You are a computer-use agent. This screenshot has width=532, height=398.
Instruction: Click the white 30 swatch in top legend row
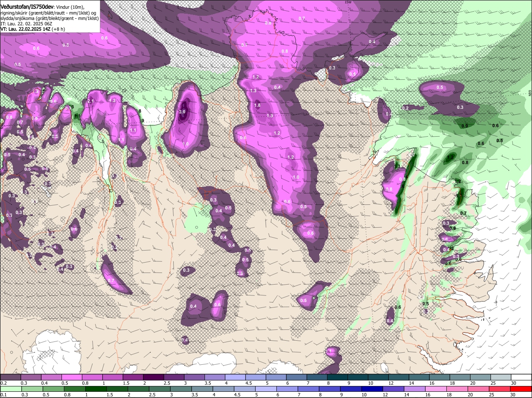tap(522, 377)
